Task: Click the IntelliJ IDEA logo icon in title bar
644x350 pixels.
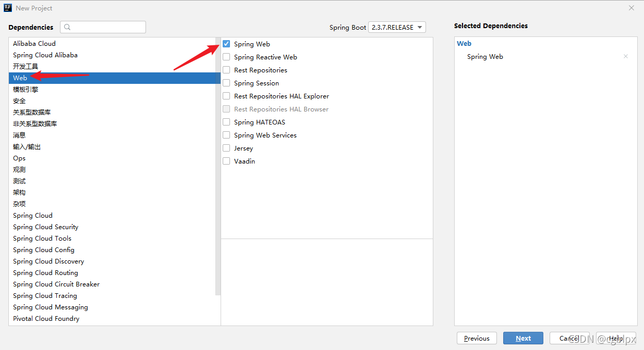Action: click(8, 8)
